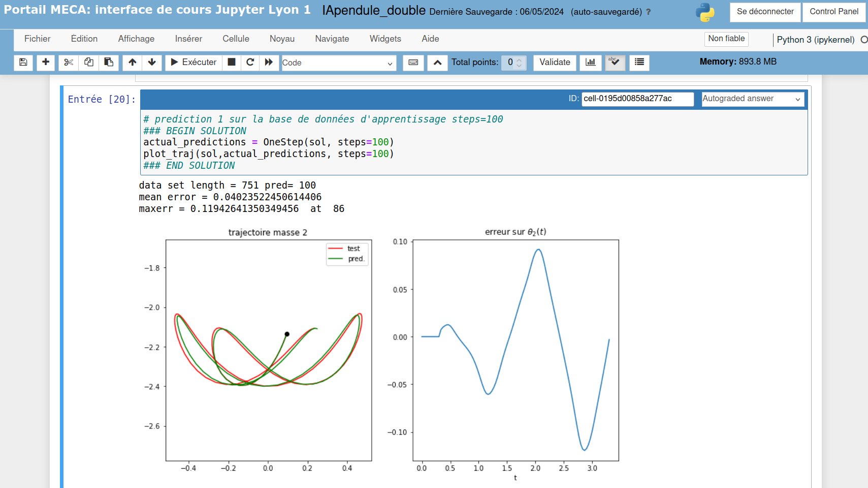Collapse the header with the chevron-up button
The width and height of the screenshot is (868, 488).
437,62
